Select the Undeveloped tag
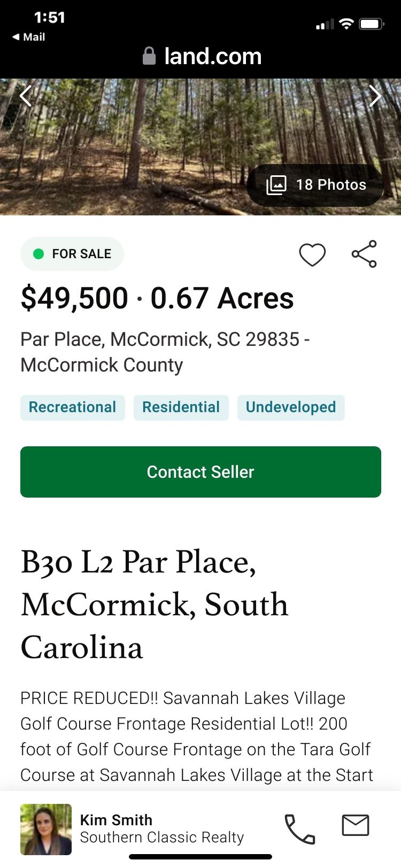The width and height of the screenshot is (401, 868). pyautogui.click(x=291, y=407)
